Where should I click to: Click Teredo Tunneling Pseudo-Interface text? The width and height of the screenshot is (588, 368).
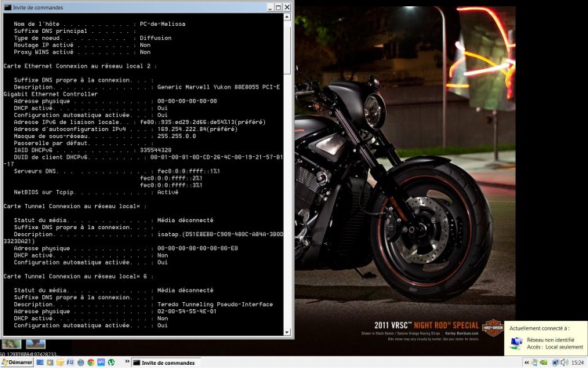216,304
